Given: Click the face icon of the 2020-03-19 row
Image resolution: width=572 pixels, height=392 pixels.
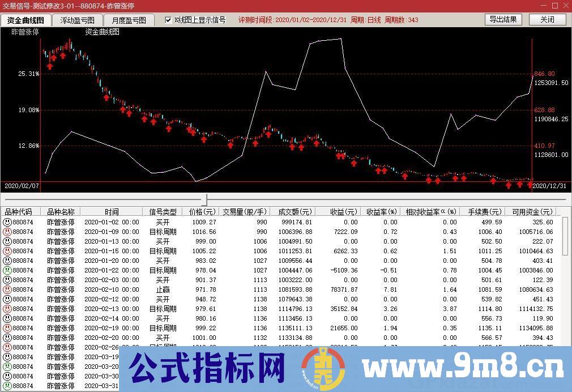Looking at the screenshot, I should [7, 357].
